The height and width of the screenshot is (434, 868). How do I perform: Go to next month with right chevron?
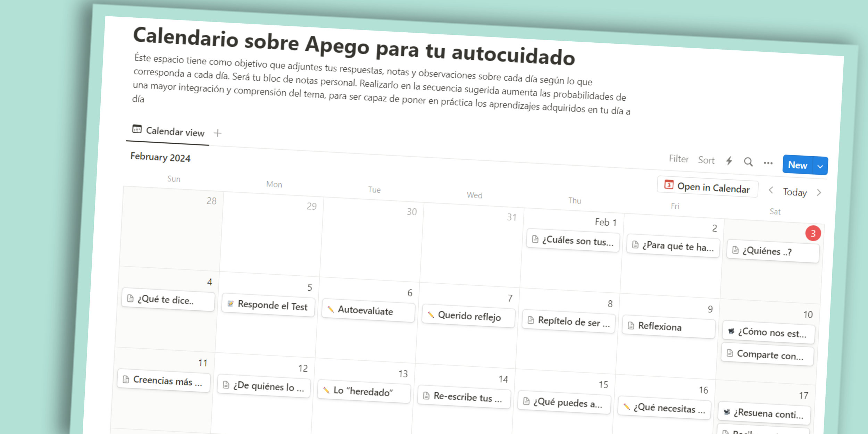(x=819, y=193)
